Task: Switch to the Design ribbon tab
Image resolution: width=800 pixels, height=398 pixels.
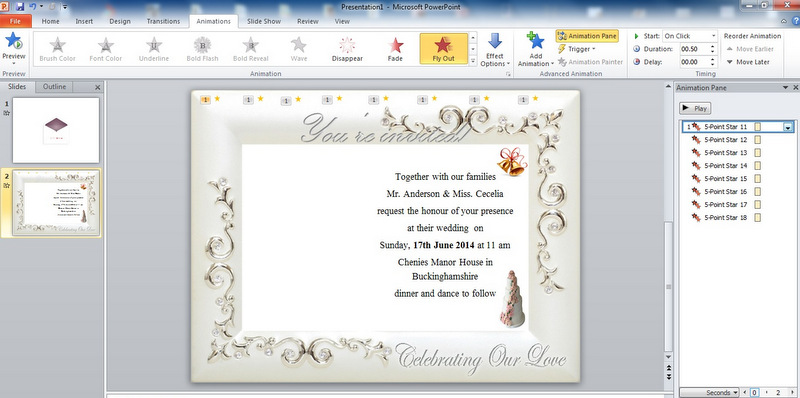Action: (x=120, y=21)
